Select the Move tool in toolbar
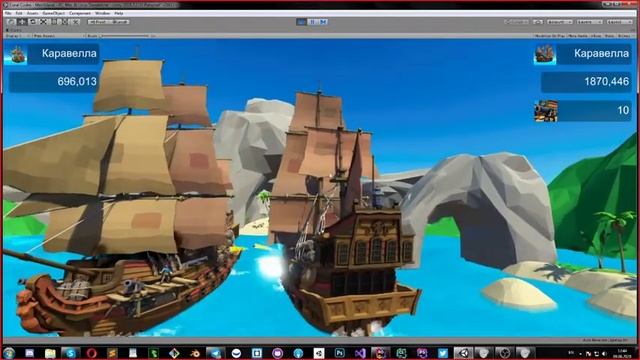 pos(22,22)
